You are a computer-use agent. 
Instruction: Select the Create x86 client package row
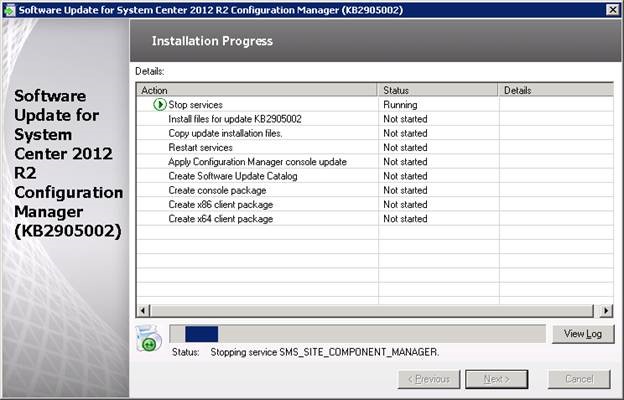[374, 205]
